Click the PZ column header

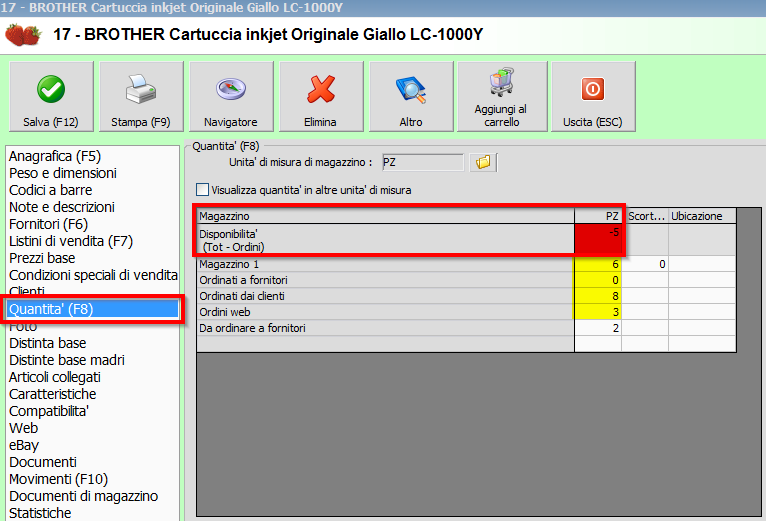pos(598,216)
